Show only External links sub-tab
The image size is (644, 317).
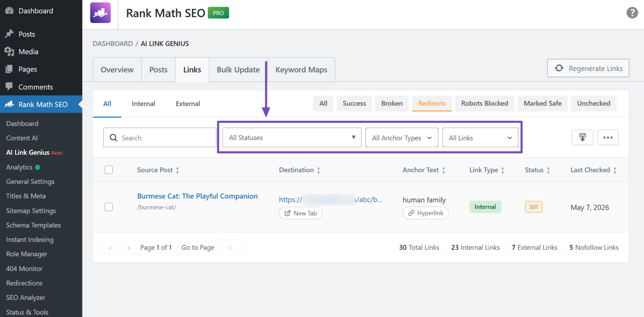pos(188,104)
